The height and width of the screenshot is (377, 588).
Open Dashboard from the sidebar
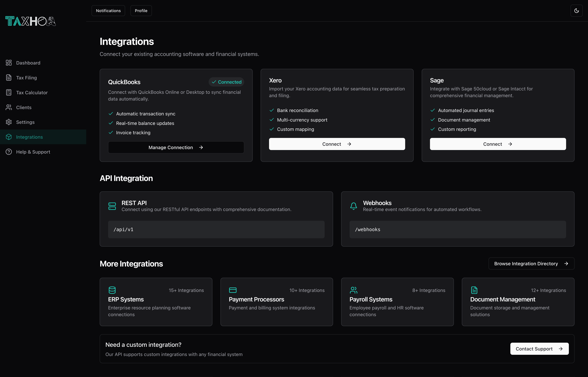[x=43, y=63]
